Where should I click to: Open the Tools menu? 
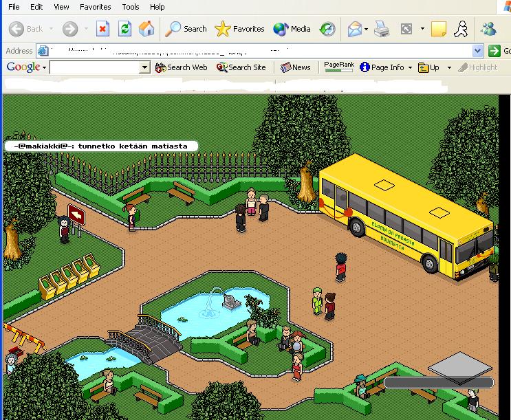point(131,7)
